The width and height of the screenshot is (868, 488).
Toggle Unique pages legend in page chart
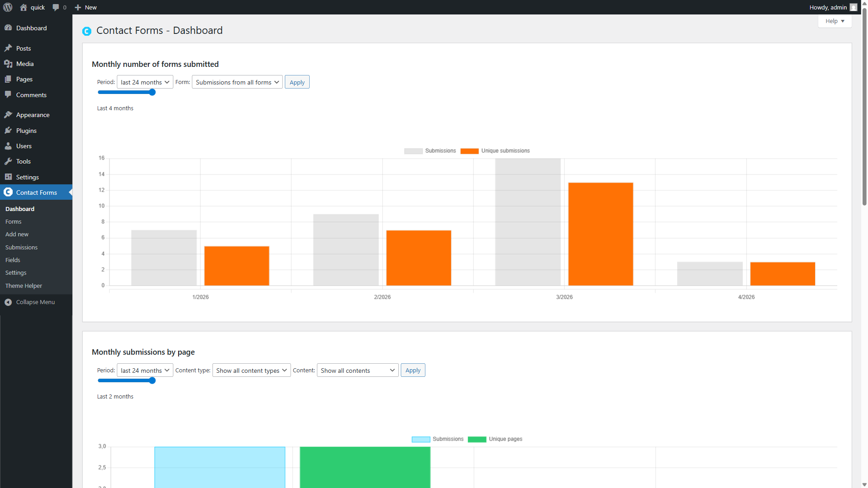495,439
